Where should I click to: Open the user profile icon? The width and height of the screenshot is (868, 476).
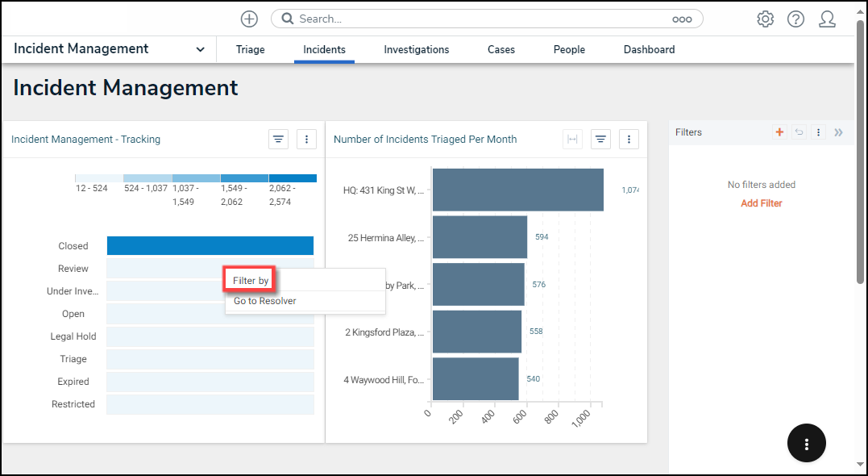pyautogui.click(x=827, y=19)
